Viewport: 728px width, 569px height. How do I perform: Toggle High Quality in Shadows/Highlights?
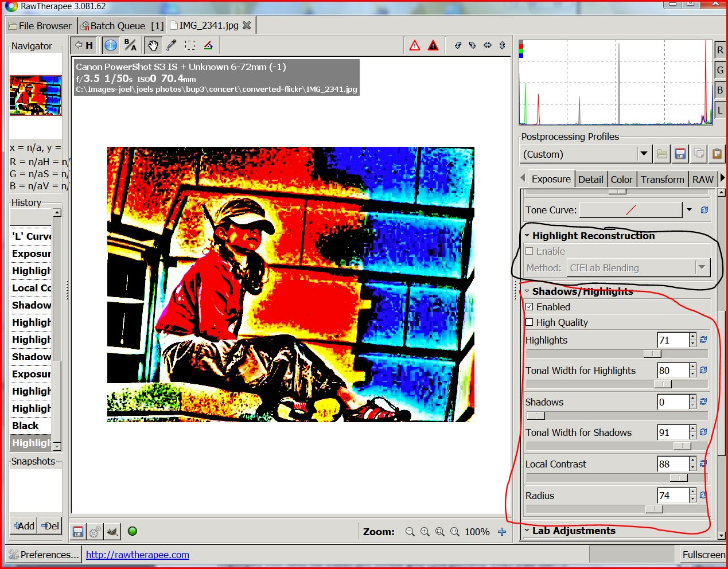(529, 322)
